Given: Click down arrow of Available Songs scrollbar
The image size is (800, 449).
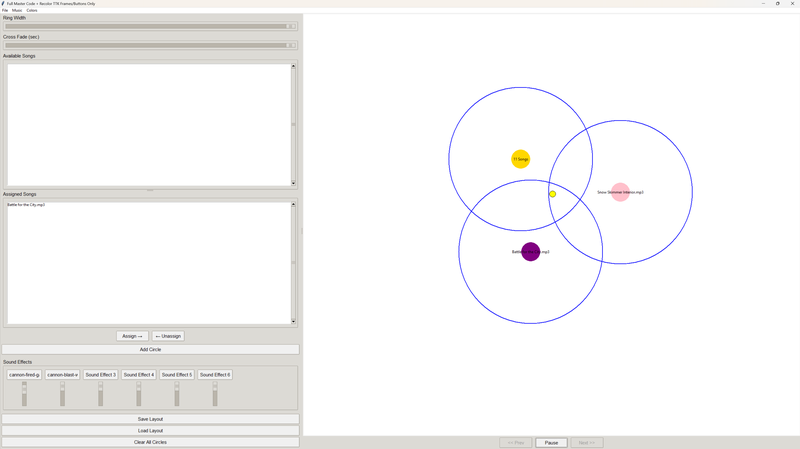Looking at the screenshot, I should 293,183.
